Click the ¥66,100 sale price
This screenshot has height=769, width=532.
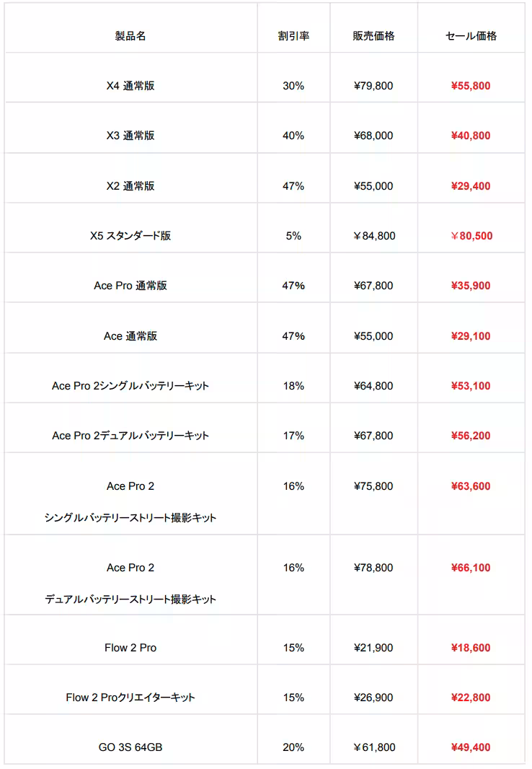471,568
